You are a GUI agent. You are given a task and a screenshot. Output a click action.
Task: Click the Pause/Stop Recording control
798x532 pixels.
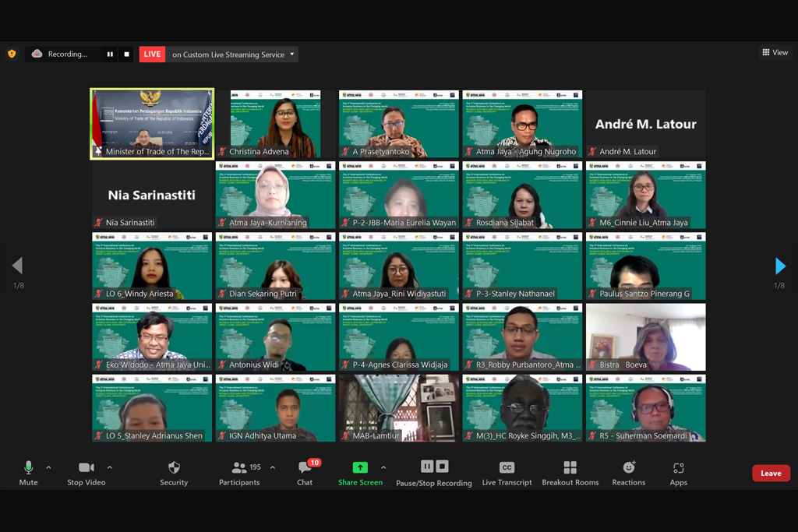point(434,472)
